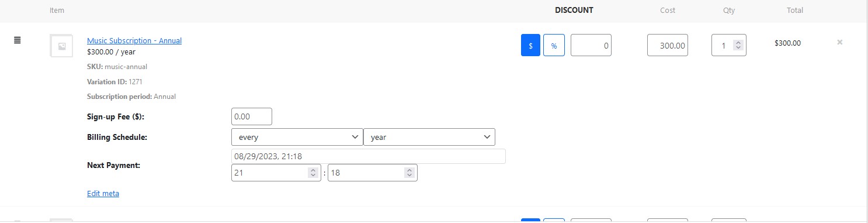Image resolution: width=868 pixels, height=223 pixels.
Task: Open Music Subscription - Annual product link
Action: (x=134, y=40)
